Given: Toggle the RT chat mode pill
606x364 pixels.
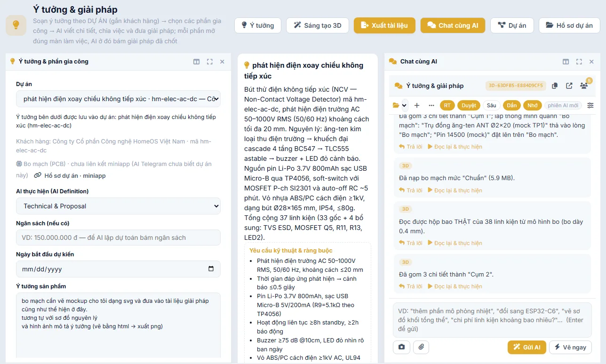Looking at the screenshot, I should [447, 105].
